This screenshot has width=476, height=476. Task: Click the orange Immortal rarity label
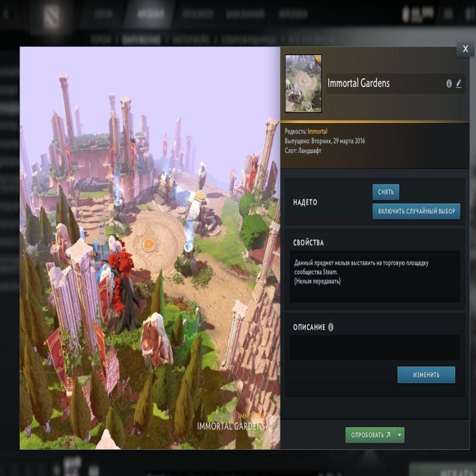click(x=317, y=131)
